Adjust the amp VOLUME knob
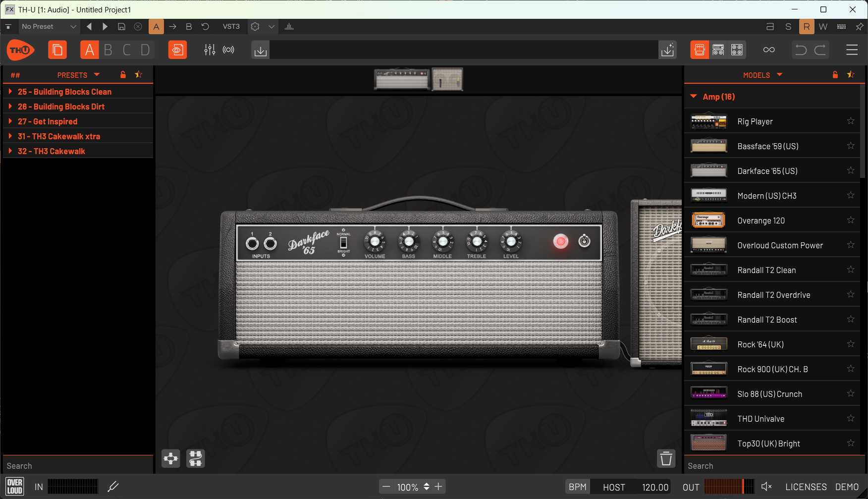Image resolution: width=868 pixels, height=499 pixels. tap(375, 241)
